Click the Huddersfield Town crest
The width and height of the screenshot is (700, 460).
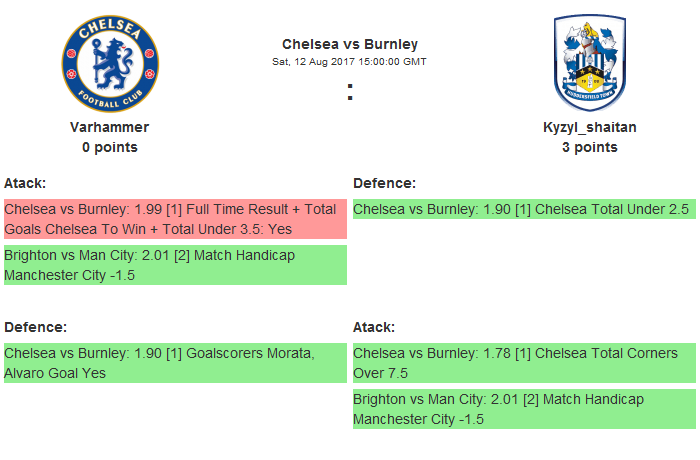tap(589, 64)
